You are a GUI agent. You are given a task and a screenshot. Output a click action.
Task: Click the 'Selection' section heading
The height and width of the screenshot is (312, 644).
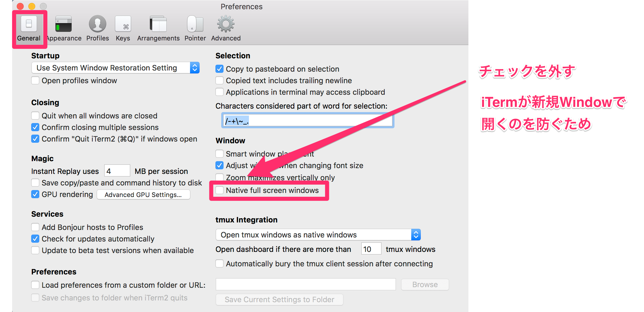point(233,56)
